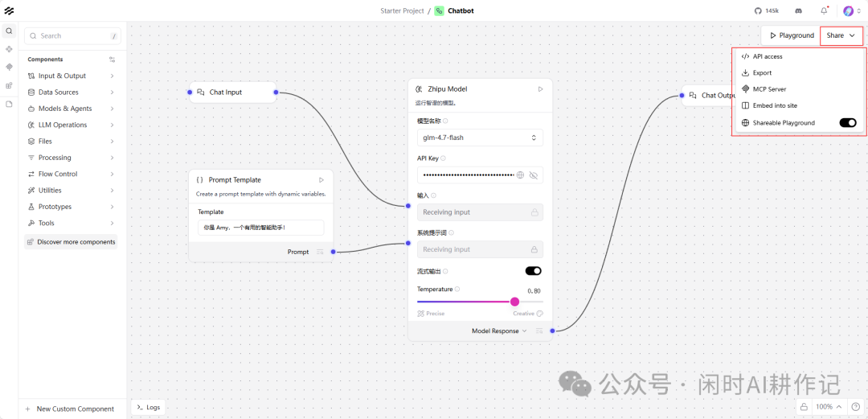Select MCP Server menu item
The width and height of the screenshot is (868, 419).
[x=798, y=89]
